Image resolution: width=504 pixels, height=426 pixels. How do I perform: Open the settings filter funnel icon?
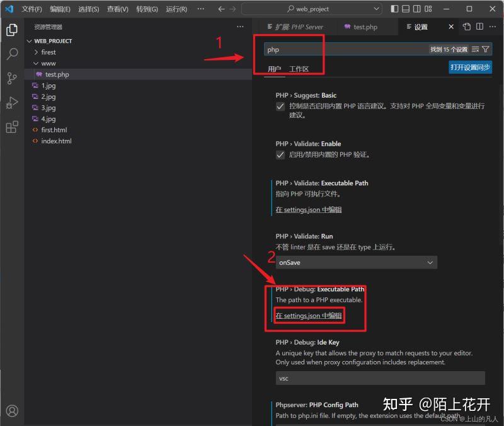click(487, 49)
